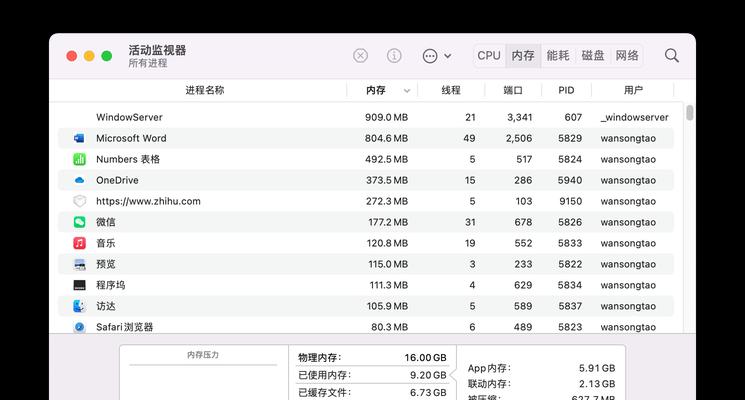This screenshot has height=400, width=745.
Task: Select the WindowServer process row
Action: [365, 117]
